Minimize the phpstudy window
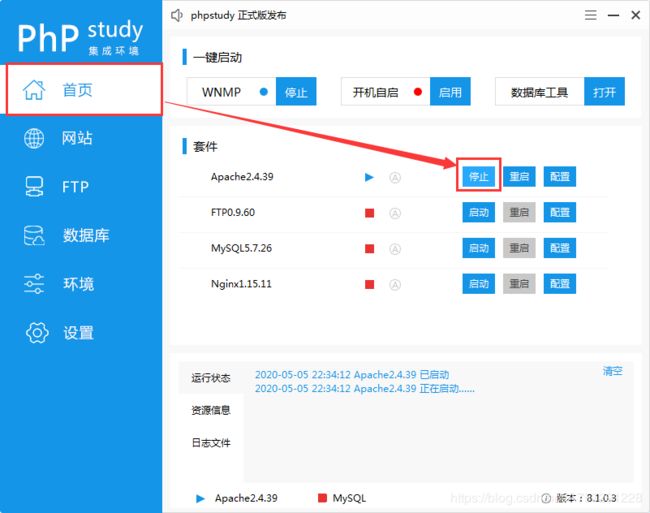 tap(614, 15)
